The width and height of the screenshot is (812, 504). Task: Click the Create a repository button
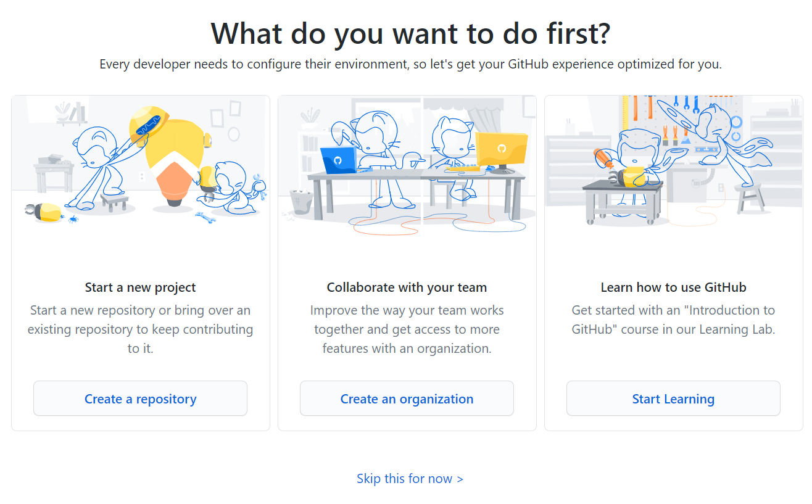[x=140, y=399]
